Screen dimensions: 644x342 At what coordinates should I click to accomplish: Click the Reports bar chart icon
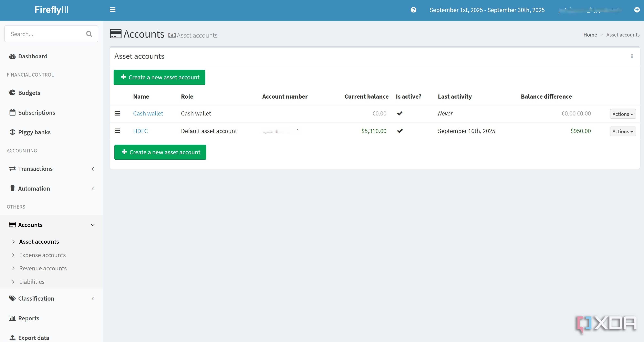pyautogui.click(x=12, y=318)
